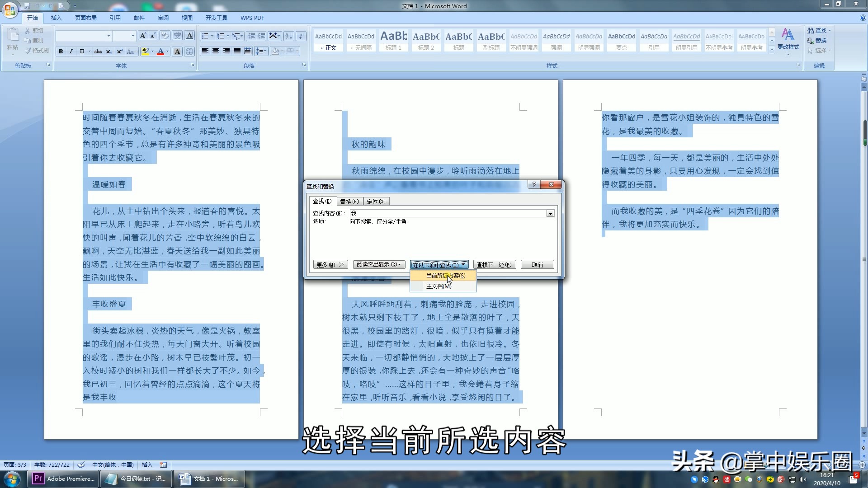
Task: Click the grow font size icon
Action: pyautogui.click(x=143, y=36)
